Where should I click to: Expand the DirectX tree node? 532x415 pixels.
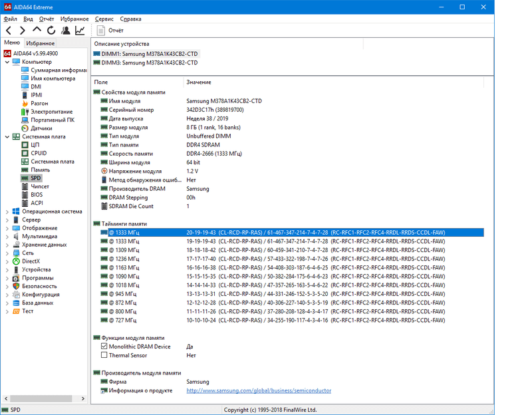pyautogui.click(x=7, y=261)
